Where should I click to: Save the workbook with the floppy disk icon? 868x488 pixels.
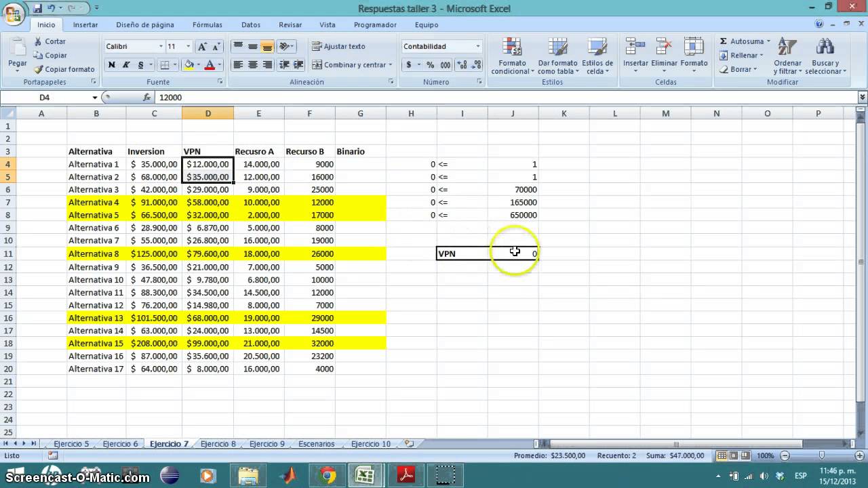click(x=37, y=8)
